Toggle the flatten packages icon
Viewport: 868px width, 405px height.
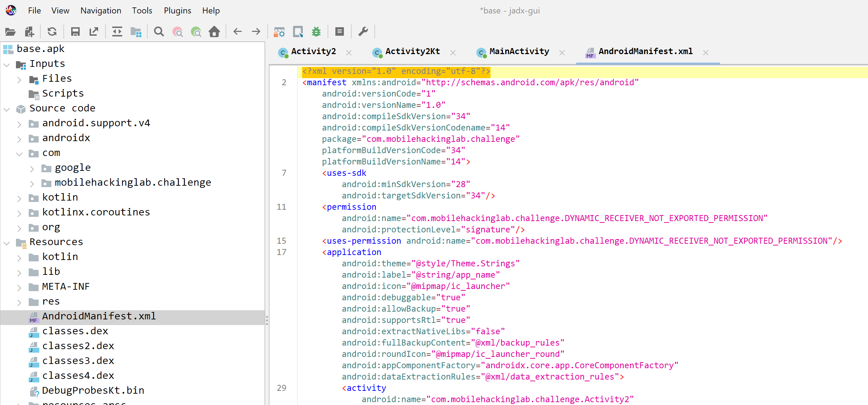[x=136, y=32]
